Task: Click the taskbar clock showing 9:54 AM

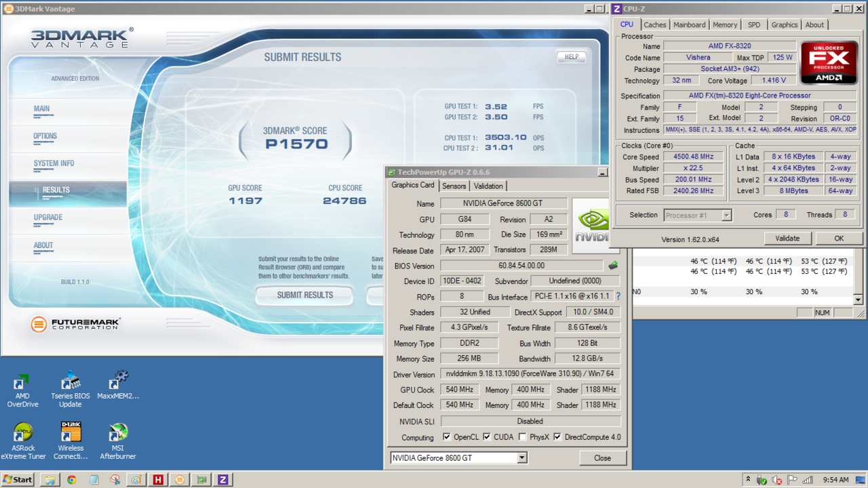Action: 835,479
